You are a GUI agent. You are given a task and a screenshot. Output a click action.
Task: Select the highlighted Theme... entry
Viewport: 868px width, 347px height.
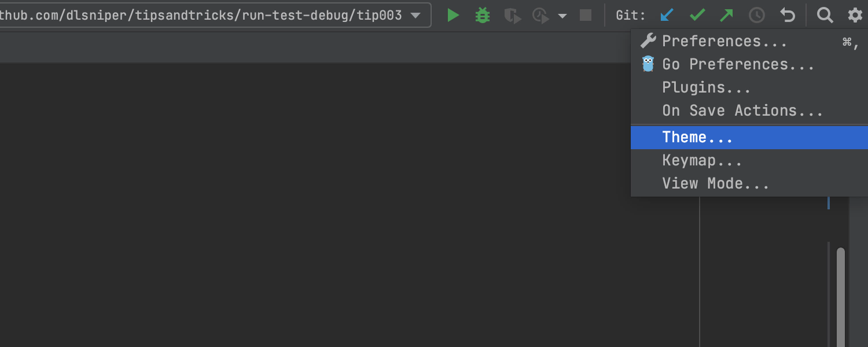click(697, 138)
